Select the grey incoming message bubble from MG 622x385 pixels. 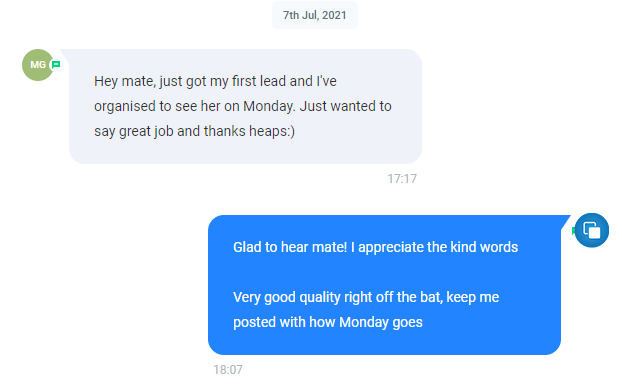(245, 106)
